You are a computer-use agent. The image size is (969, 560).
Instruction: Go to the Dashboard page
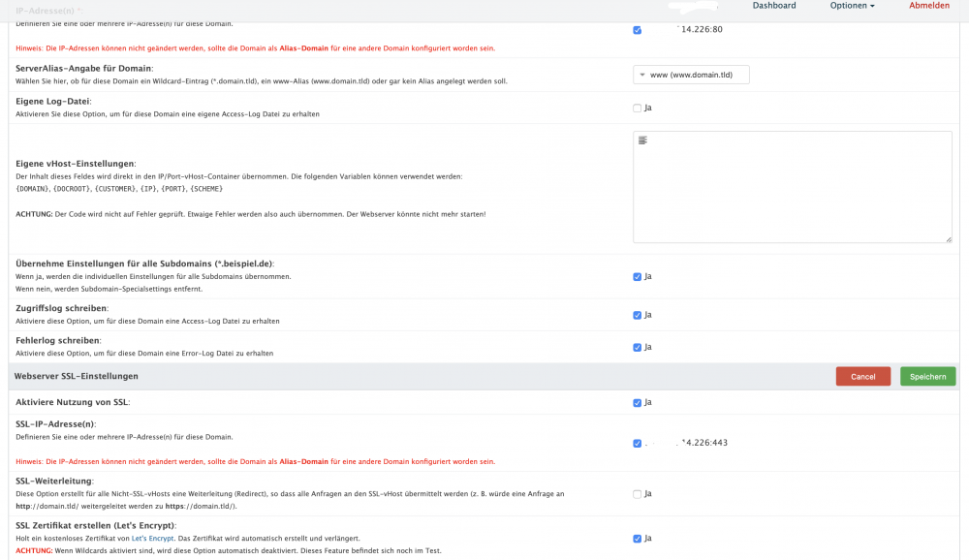pos(775,5)
